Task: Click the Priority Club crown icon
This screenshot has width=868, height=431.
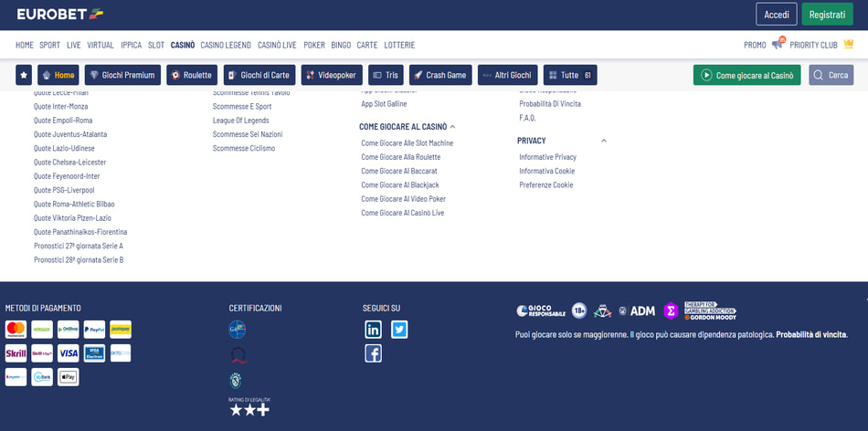Action: (848, 44)
